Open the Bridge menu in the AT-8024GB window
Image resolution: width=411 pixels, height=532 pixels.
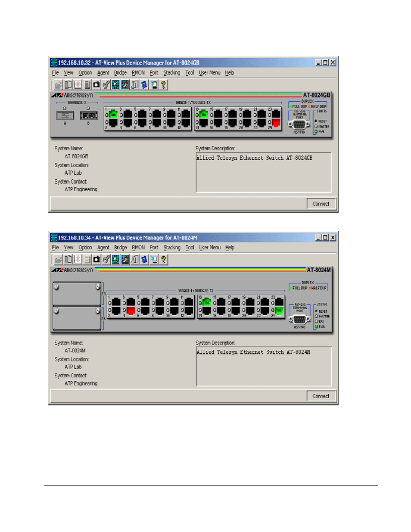pos(120,73)
